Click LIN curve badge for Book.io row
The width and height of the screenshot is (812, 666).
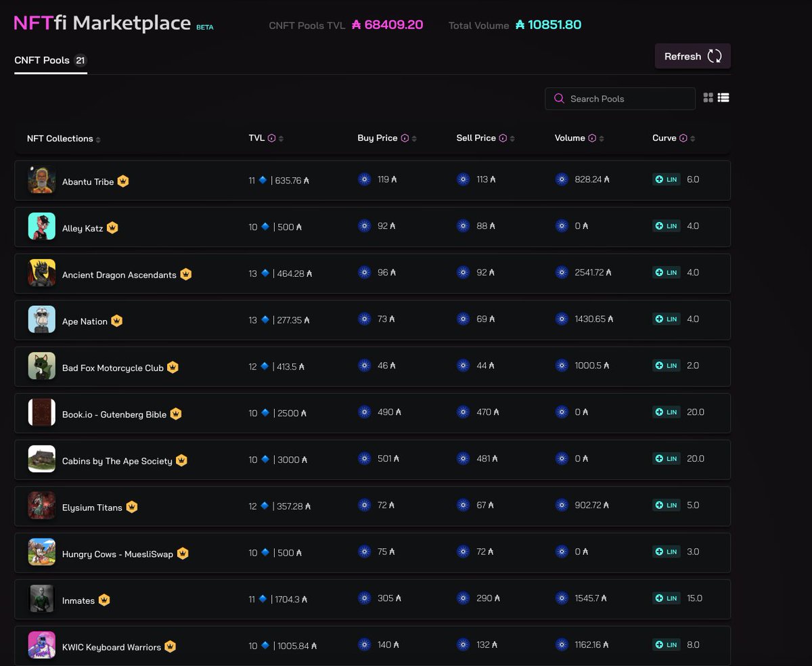pos(667,412)
